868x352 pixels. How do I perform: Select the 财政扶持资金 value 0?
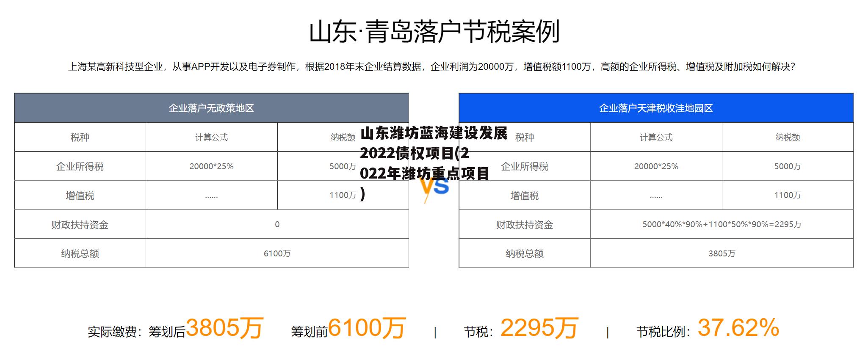click(x=277, y=224)
